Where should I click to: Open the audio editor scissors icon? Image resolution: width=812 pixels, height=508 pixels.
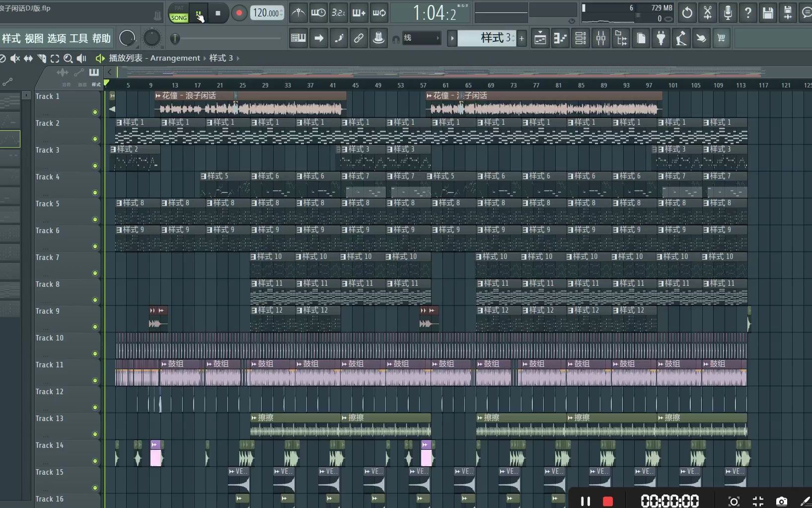coord(708,13)
